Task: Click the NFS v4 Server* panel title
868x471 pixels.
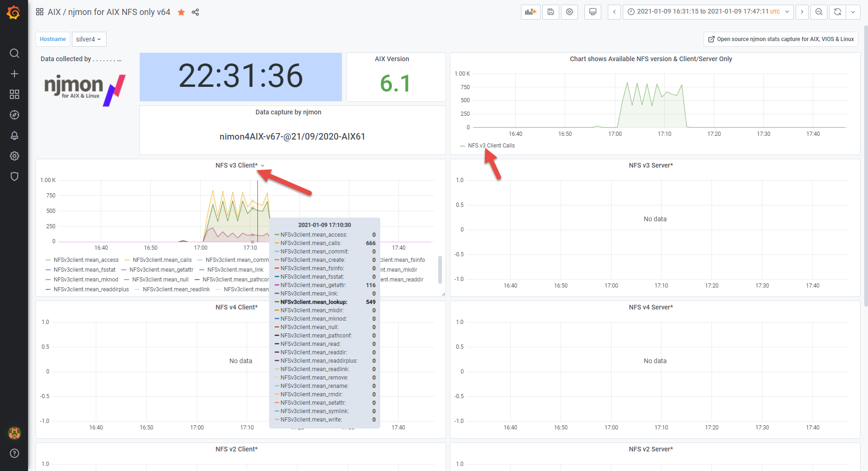Action: pos(651,307)
